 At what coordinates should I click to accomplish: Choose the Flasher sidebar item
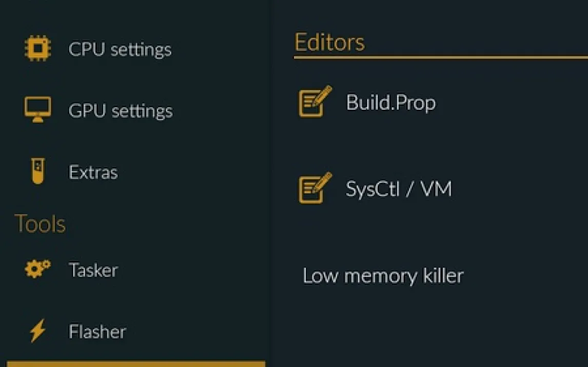[x=97, y=332]
